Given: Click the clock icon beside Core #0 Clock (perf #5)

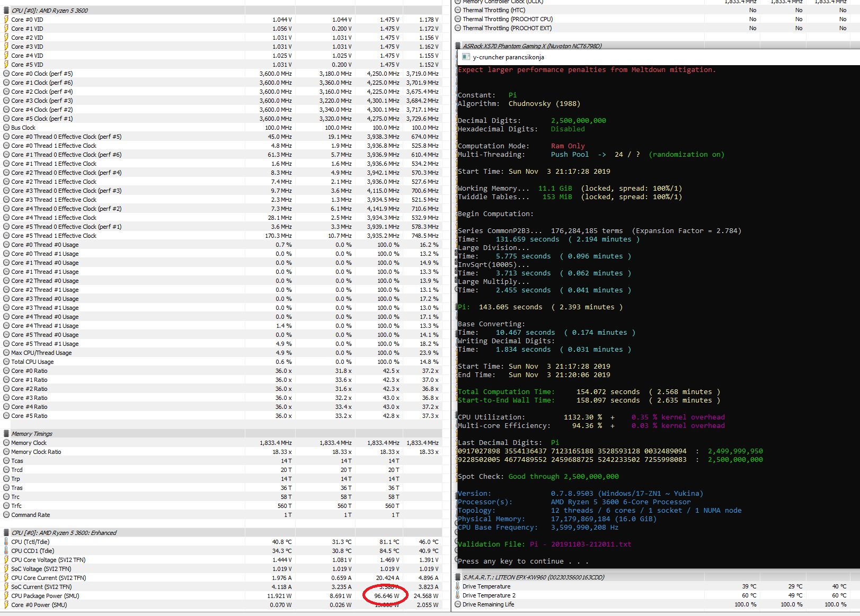Looking at the screenshot, I should point(6,74).
